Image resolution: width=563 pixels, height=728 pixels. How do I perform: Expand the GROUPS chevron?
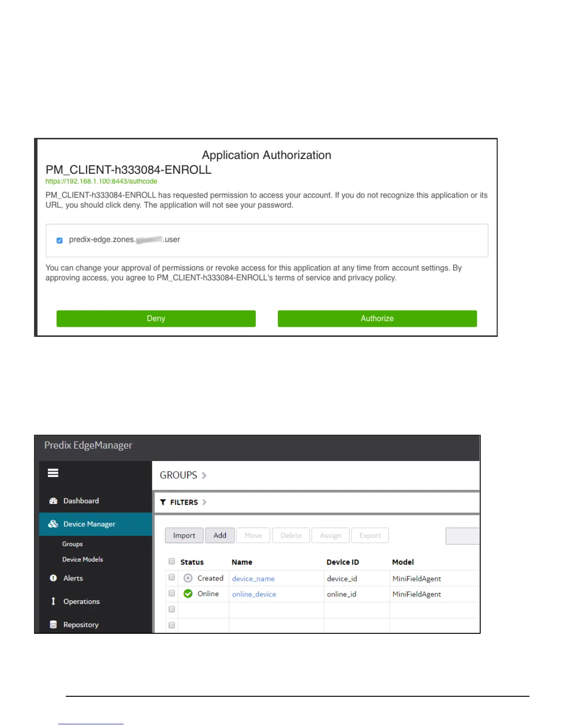click(x=204, y=475)
